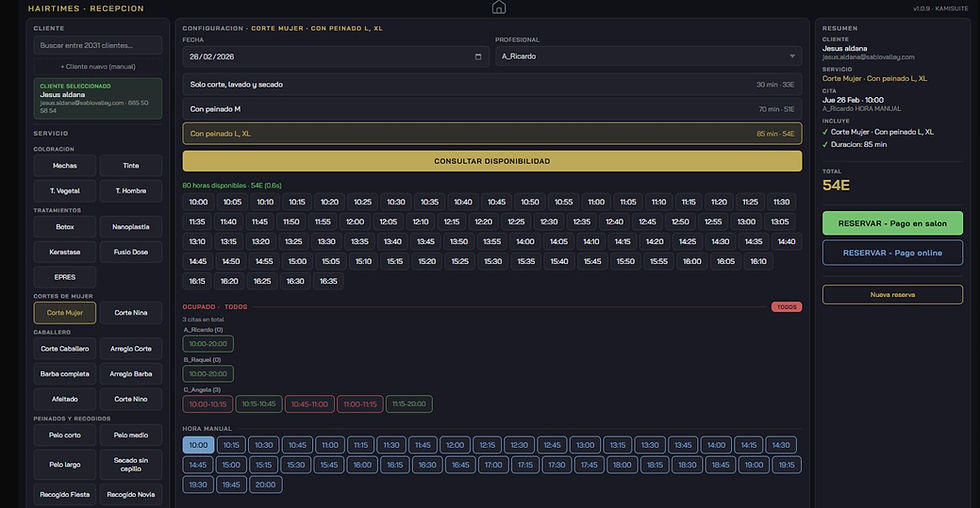The width and height of the screenshot is (980, 508).
Task: Click the date field showing 26/02/2026
Action: point(336,56)
